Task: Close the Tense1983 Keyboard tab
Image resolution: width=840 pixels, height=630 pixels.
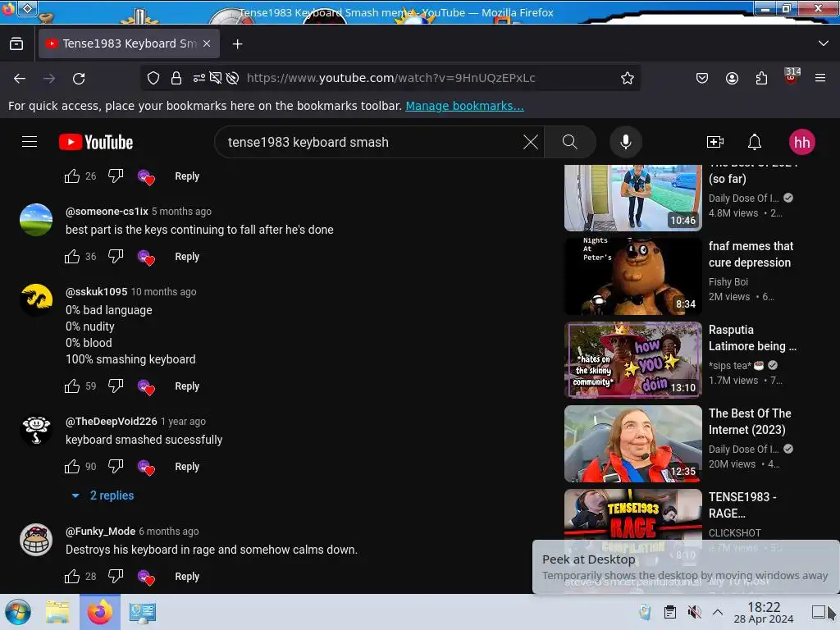Action: point(207,43)
